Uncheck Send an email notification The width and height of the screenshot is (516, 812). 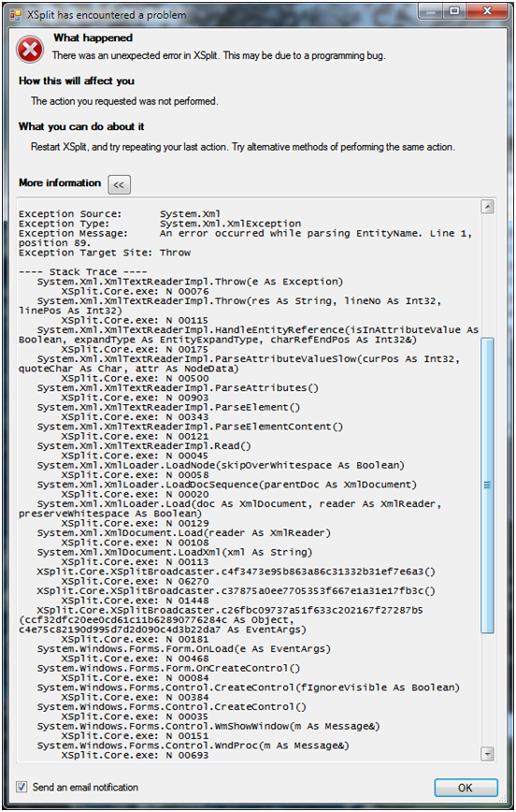tap(21, 787)
